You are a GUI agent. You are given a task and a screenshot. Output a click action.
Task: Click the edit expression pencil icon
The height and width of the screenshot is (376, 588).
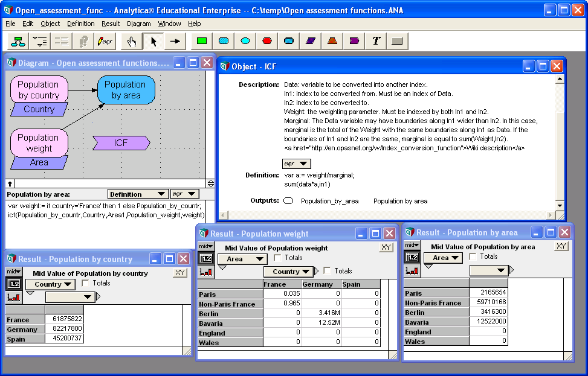(105, 41)
